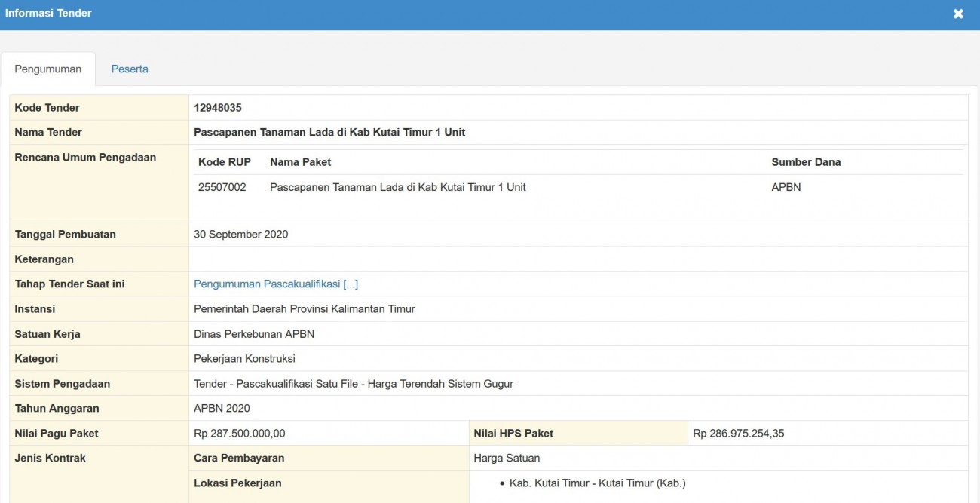
Task: Click tender code 12948035
Action: tap(218, 108)
